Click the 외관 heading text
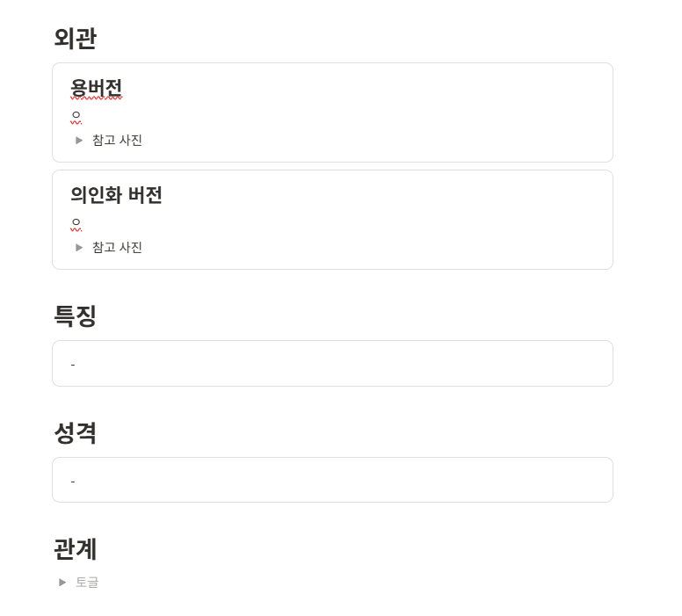This screenshot has height=616, width=682. 75,39
